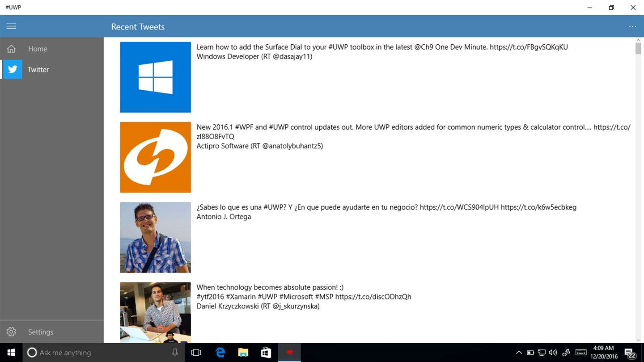Open the Actipro Software orange logo thumbnail
Screen dimensions: 644x362
pos(156,157)
